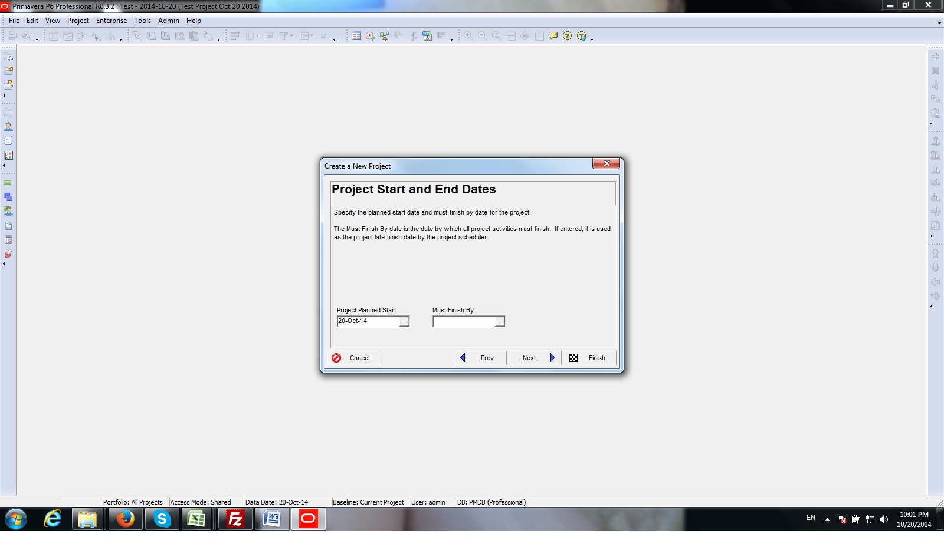Viewport: 944px width, 560px height.
Task: Click the Columns toolbar icon
Action: [x=251, y=36]
